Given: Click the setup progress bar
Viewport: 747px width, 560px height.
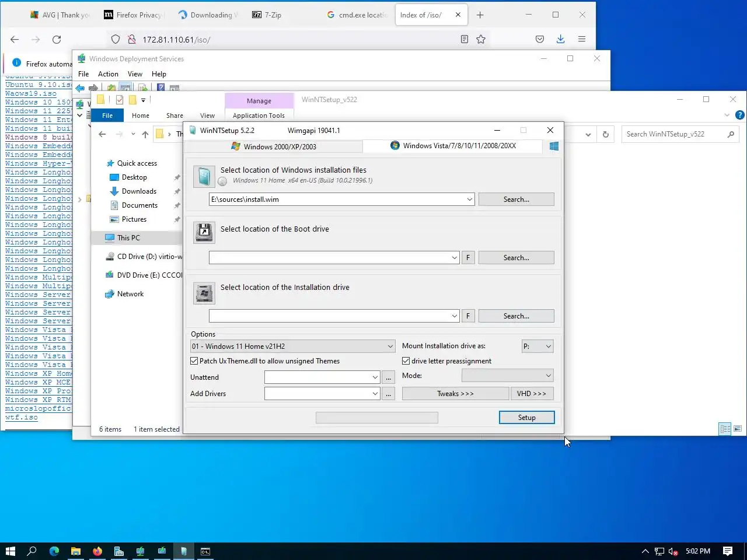Looking at the screenshot, I should (x=377, y=418).
